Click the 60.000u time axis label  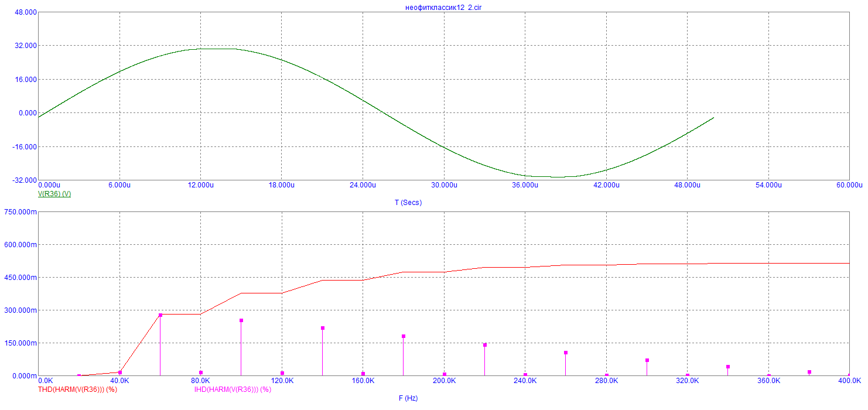point(850,185)
